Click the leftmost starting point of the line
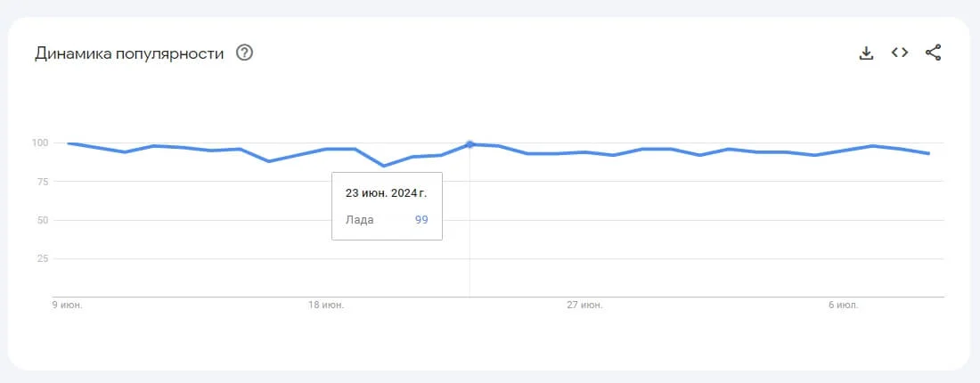Image resolution: width=980 pixels, height=383 pixels. (x=69, y=143)
